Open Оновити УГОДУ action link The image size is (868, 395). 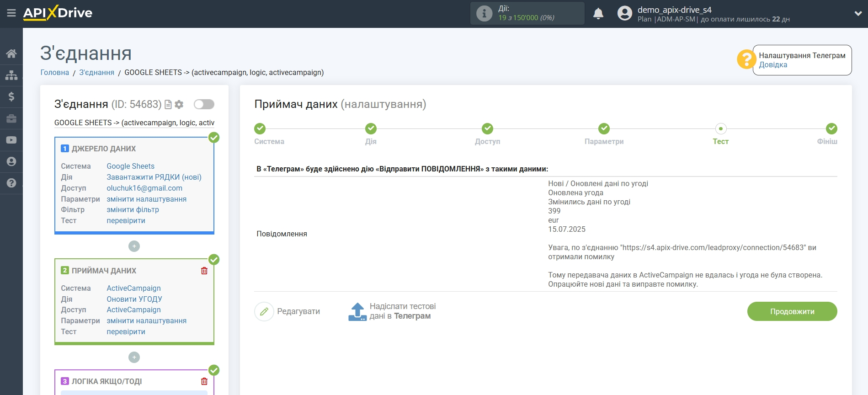pyautogui.click(x=134, y=299)
